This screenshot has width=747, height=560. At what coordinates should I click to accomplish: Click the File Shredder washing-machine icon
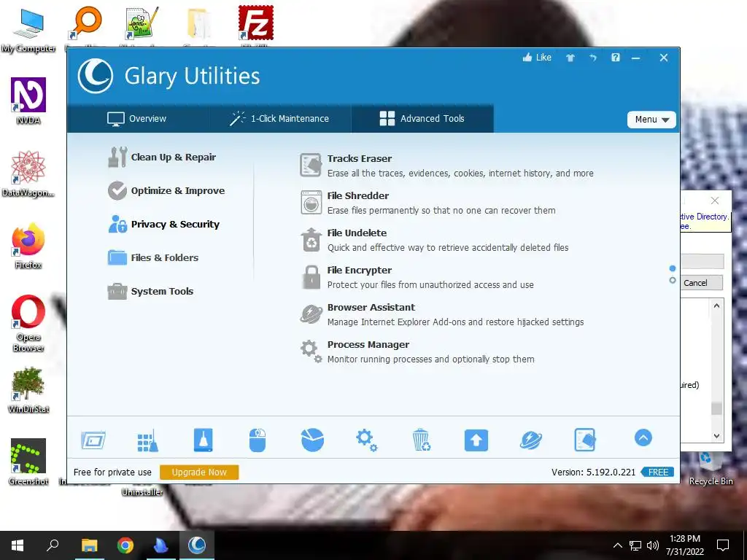coord(311,202)
